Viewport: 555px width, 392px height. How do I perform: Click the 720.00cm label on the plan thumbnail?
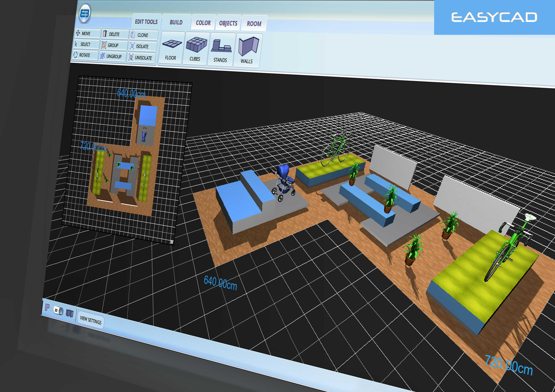[x=93, y=147]
